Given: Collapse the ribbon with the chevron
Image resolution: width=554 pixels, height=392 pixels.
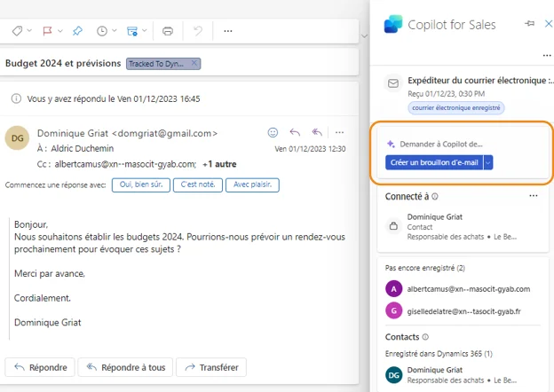Looking at the screenshot, I should point(365,36).
